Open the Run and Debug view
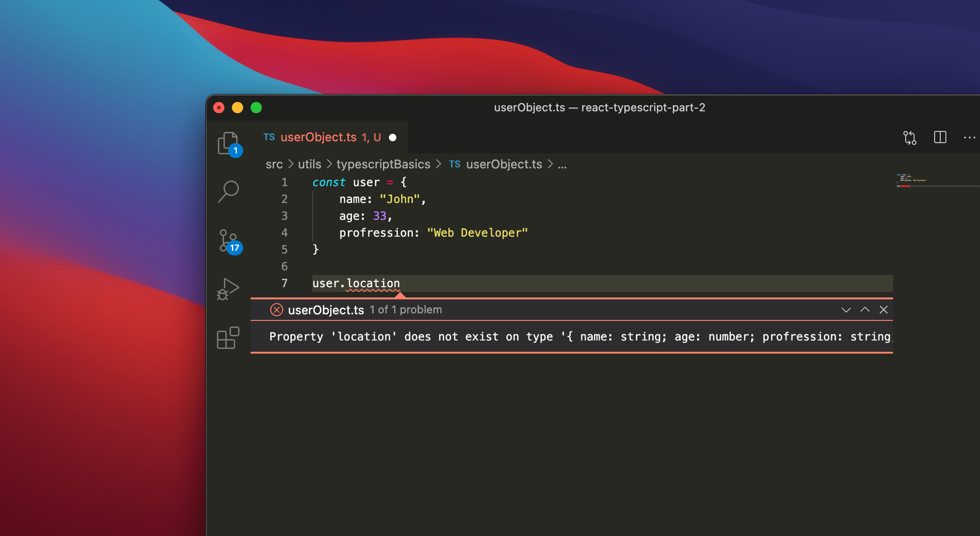Screen dimensions: 980x536 tap(228, 289)
